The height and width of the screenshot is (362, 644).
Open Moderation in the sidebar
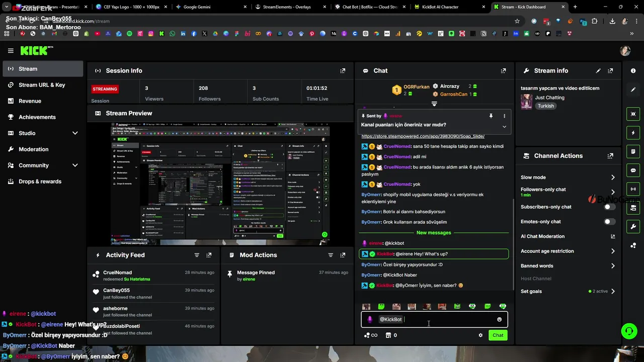point(43,149)
